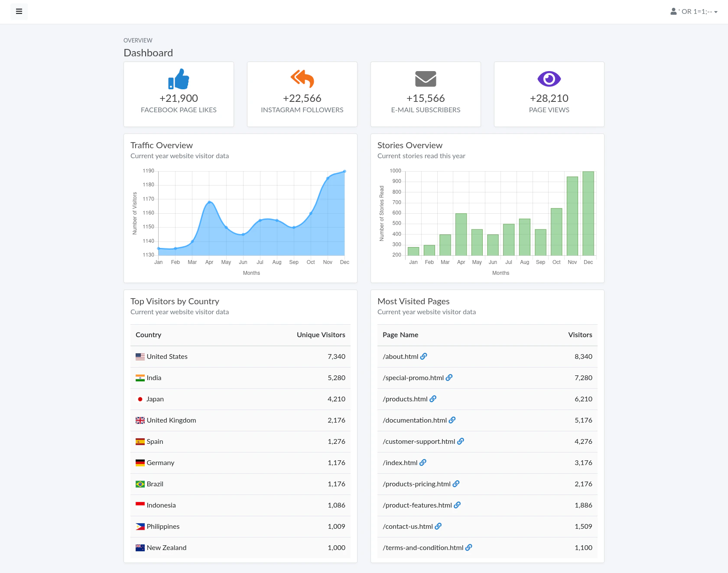Open link icon for /terms-and-condition.html
728x573 pixels.
(x=469, y=547)
